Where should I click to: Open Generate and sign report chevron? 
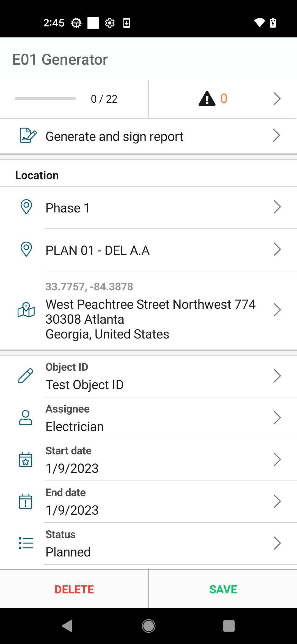(x=276, y=135)
